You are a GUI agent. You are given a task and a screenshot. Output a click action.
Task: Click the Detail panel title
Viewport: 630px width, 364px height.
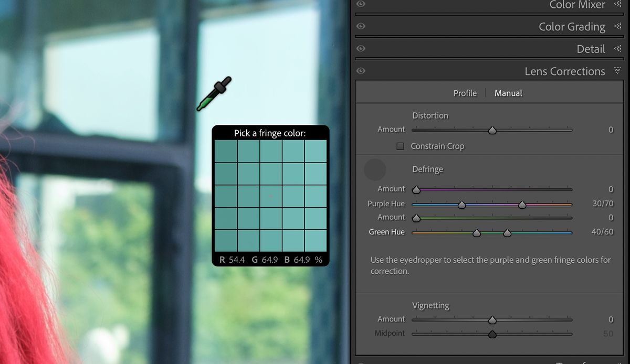pos(591,49)
